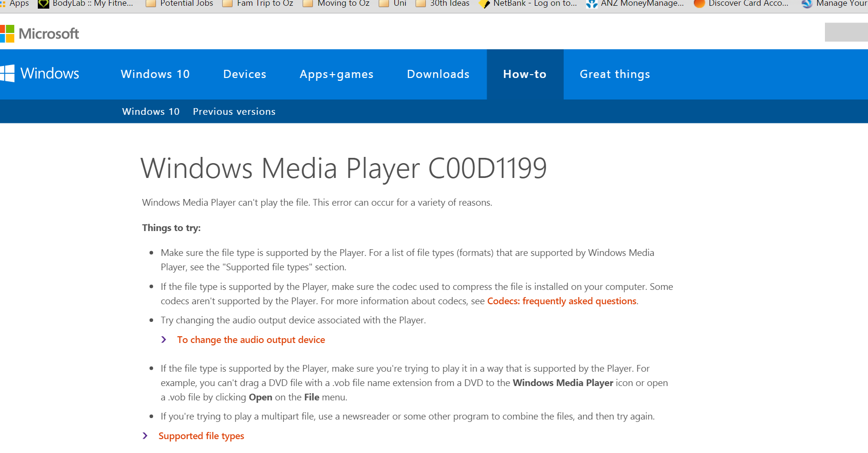This screenshot has width=868, height=453.
Task: Open the Great things menu item
Action: pyautogui.click(x=615, y=74)
